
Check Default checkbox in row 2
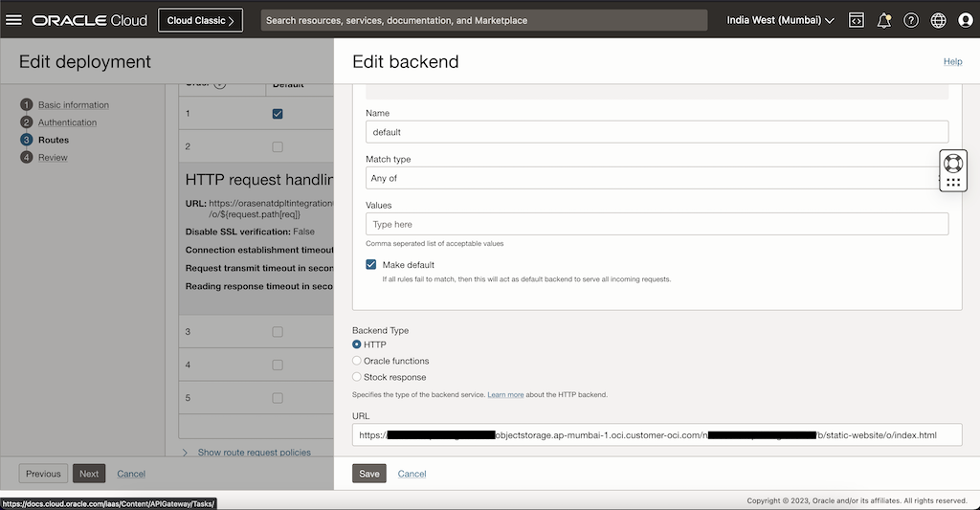[278, 146]
